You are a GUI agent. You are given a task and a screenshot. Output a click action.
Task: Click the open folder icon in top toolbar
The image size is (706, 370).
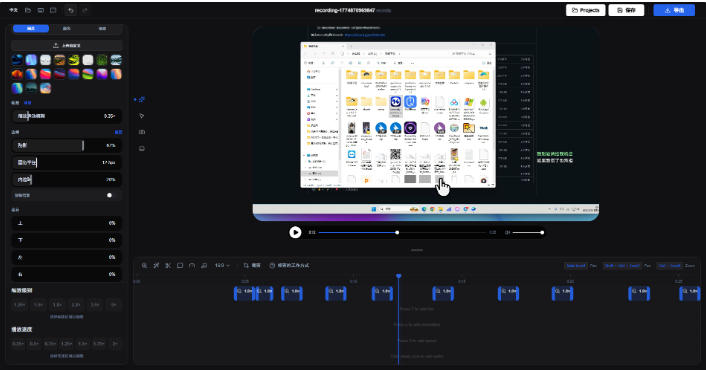pyautogui.click(x=28, y=10)
